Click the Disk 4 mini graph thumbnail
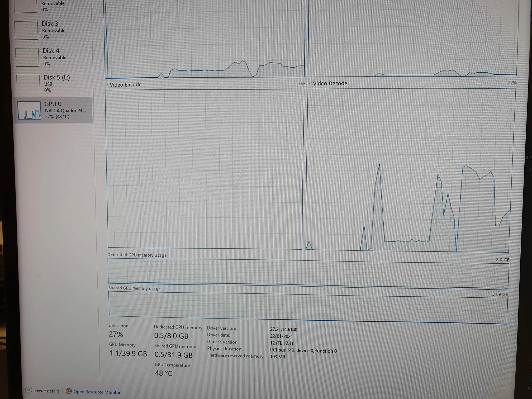 [x=27, y=57]
